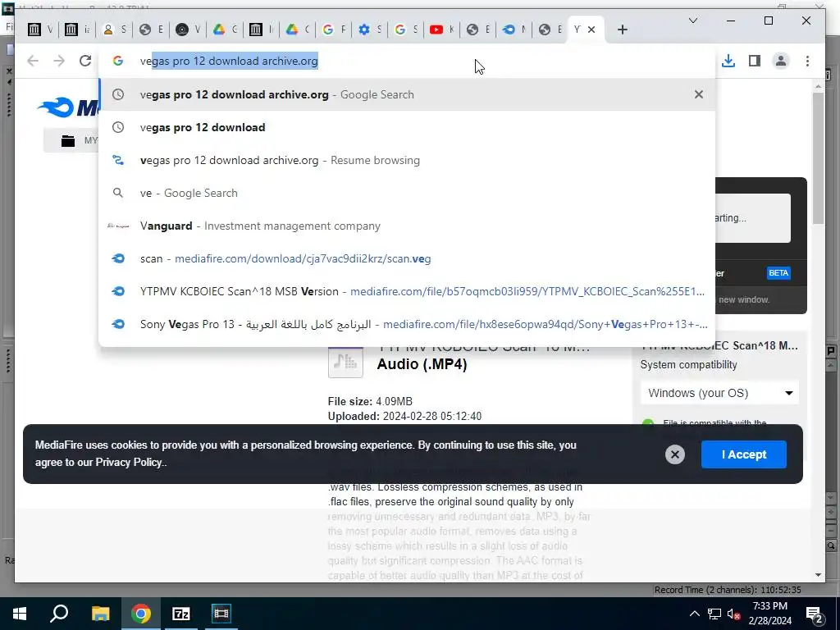The height and width of the screenshot is (630, 840).
Task: Click the System compatibility label
Action: coord(688,365)
